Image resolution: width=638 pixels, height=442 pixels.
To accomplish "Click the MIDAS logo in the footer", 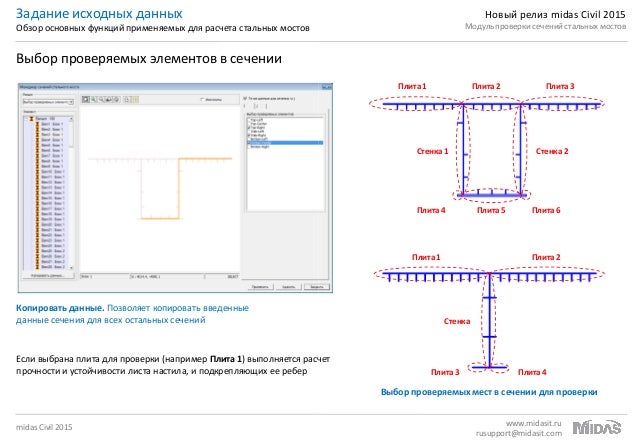I will pos(597,427).
